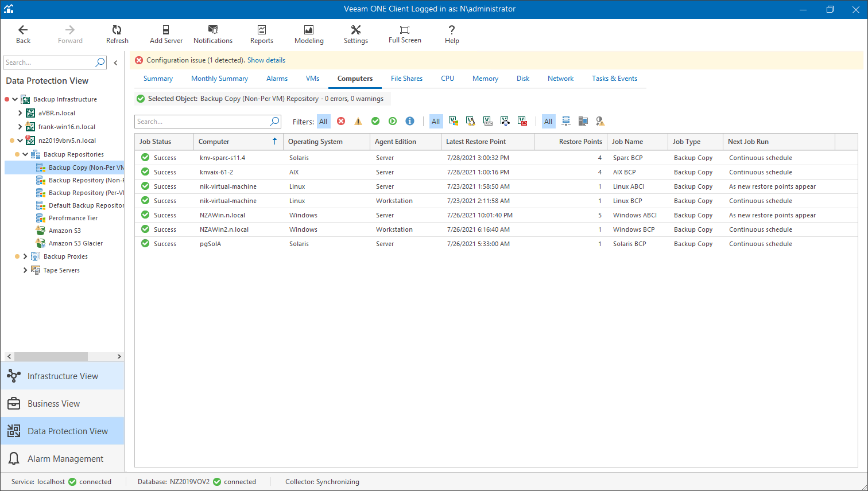Sort by the Job Type column header
Screen dimensions: 868x491
coord(695,142)
